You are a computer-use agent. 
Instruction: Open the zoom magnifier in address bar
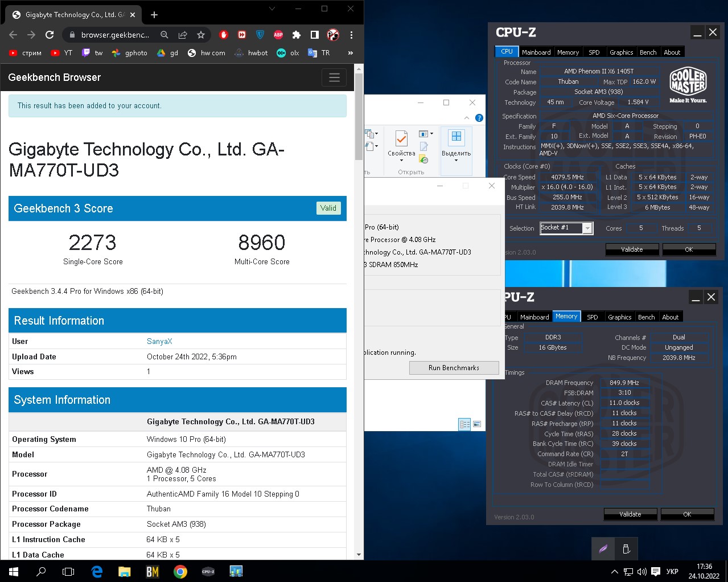164,35
